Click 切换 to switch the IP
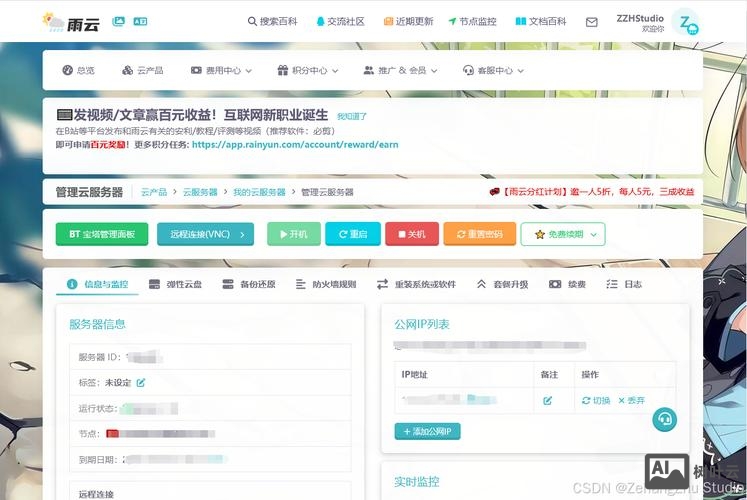This screenshot has height=500, width=747. (x=596, y=400)
